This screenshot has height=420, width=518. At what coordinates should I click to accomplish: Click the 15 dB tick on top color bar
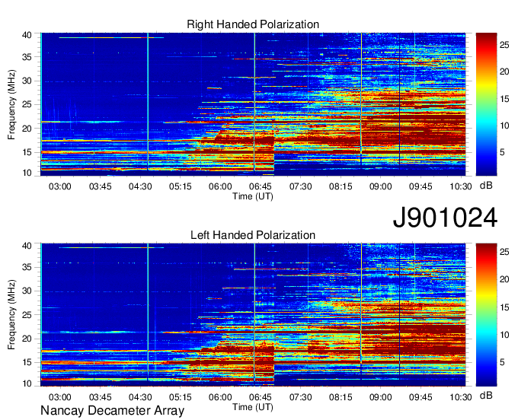[504, 99]
